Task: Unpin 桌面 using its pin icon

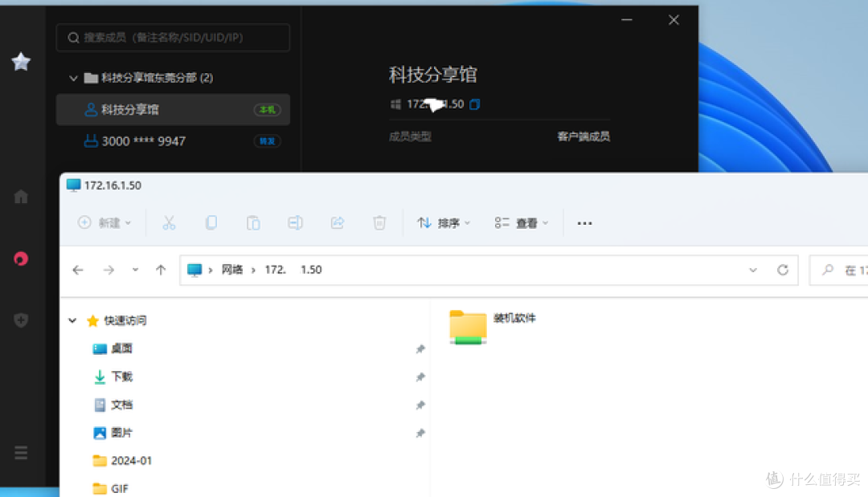Action: click(420, 348)
